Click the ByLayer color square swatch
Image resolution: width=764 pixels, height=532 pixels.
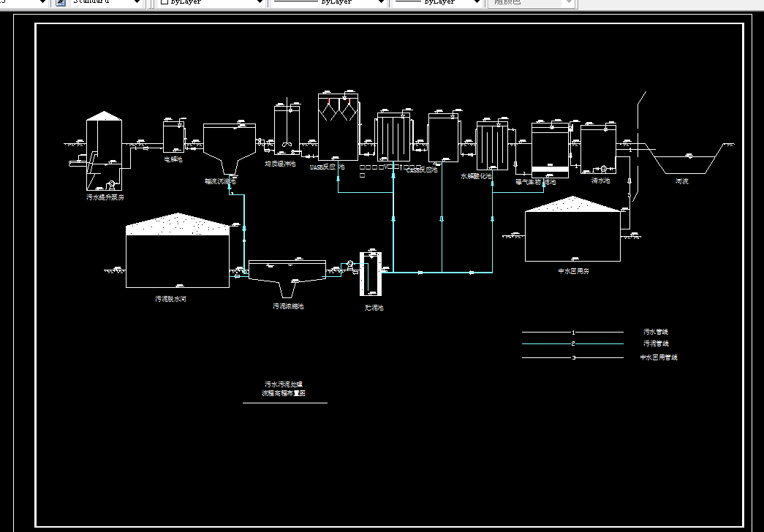click(x=164, y=2)
